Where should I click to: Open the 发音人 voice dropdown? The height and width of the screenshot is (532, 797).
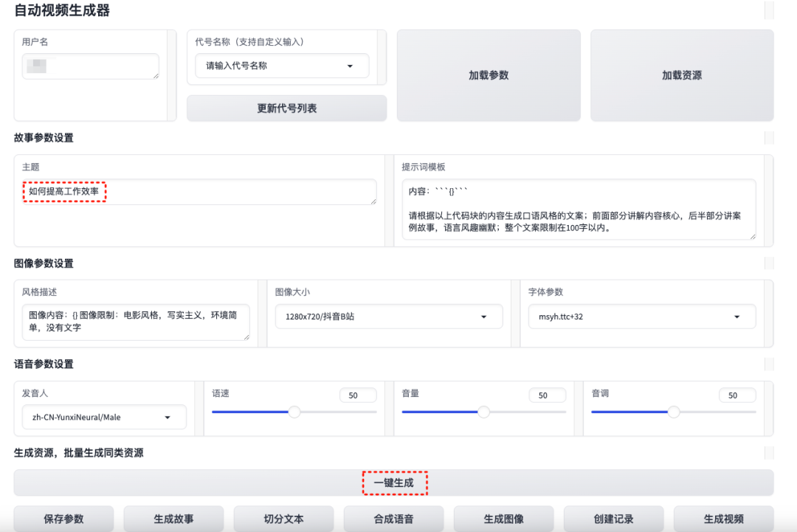(104, 417)
